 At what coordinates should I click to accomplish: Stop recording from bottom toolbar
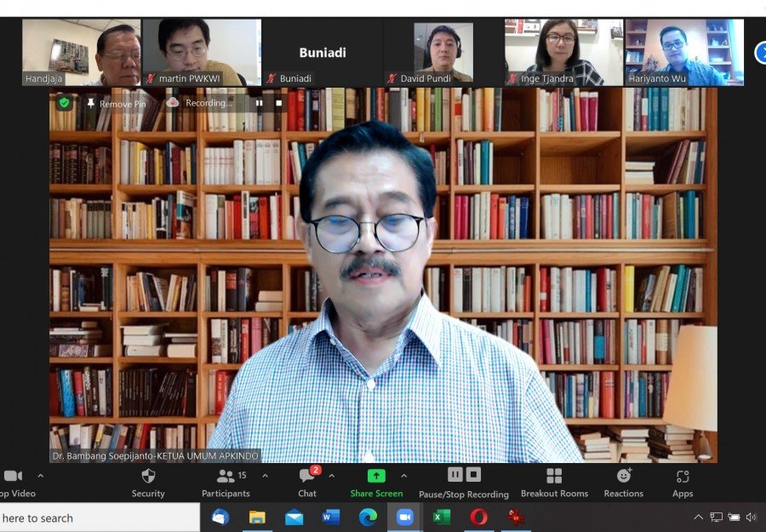[x=473, y=475]
